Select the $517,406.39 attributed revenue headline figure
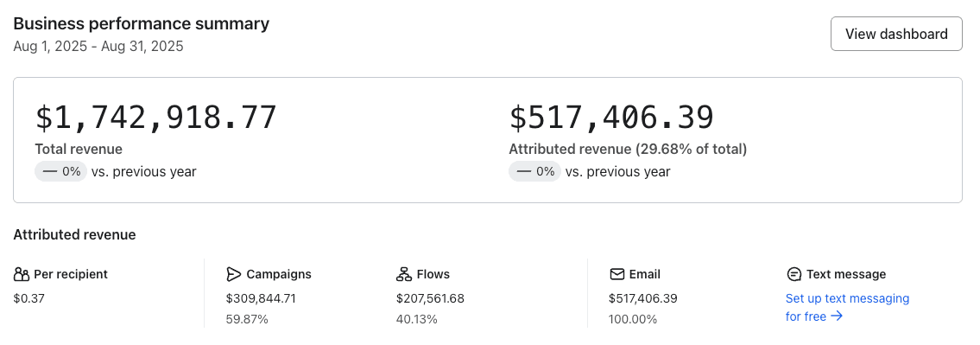Image resolution: width=980 pixels, height=345 pixels. tap(611, 118)
